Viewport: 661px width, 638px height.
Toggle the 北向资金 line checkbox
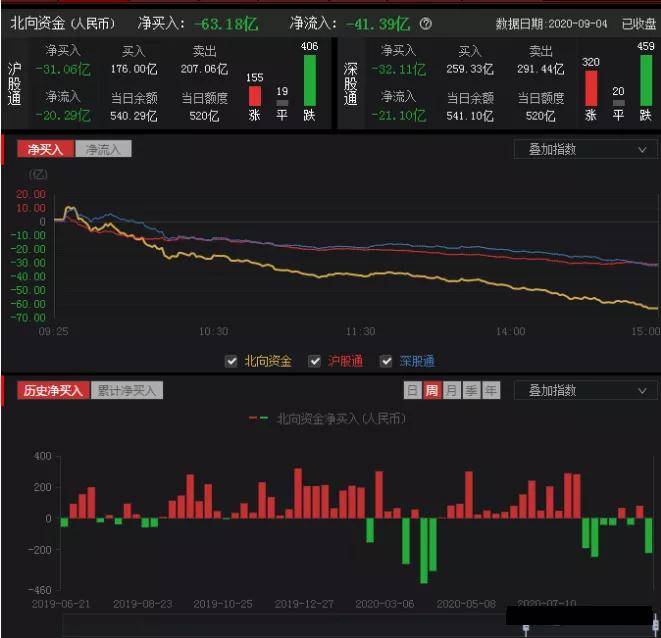[x=232, y=361]
